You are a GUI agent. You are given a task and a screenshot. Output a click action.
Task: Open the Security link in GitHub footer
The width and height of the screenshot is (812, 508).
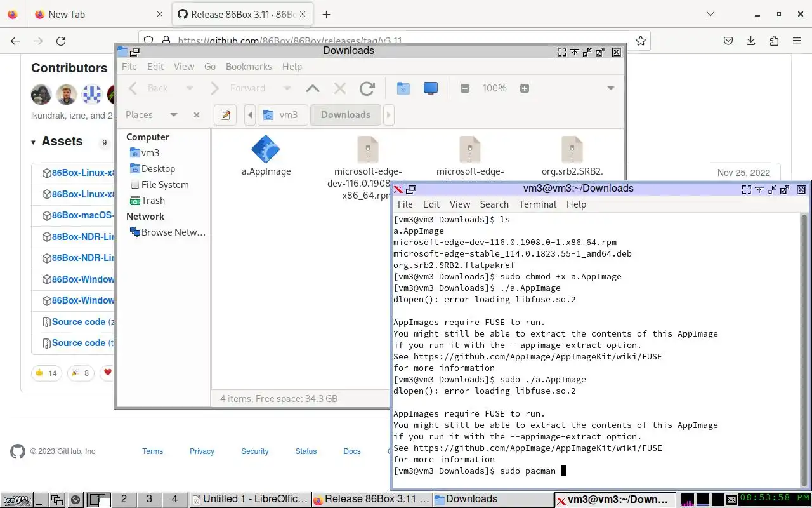(254, 451)
